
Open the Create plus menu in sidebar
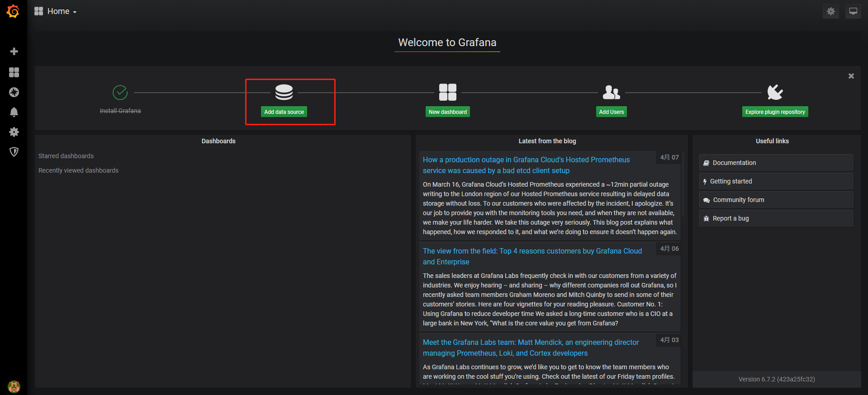[14, 52]
